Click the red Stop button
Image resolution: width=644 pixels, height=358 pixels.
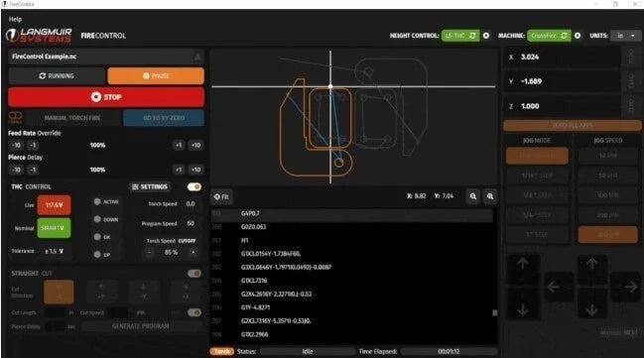tap(106, 97)
